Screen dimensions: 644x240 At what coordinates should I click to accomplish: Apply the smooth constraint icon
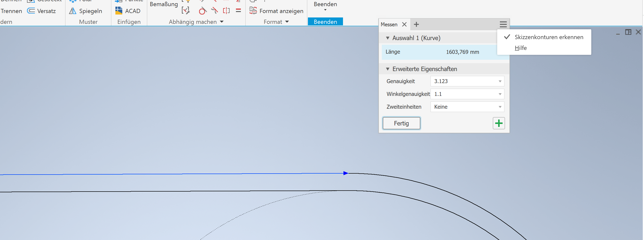point(215,11)
